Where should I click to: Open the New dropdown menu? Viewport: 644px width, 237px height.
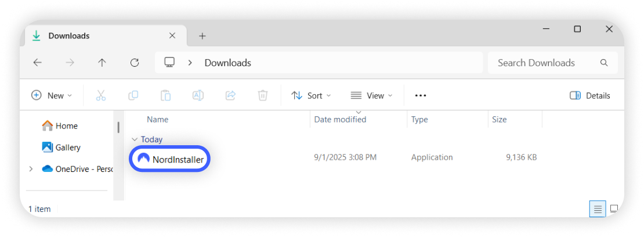pyautogui.click(x=52, y=95)
